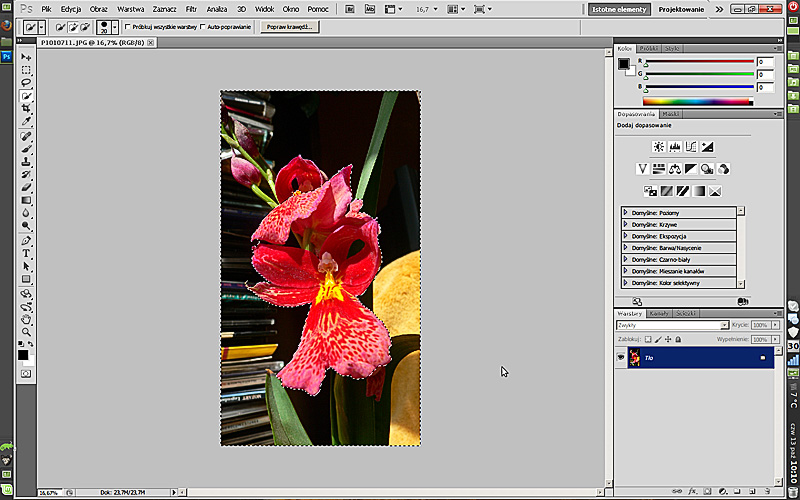Screen dimensions: 800x500
Task: Click the 'Istotne elementy' workspace button
Action: click(620, 9)
